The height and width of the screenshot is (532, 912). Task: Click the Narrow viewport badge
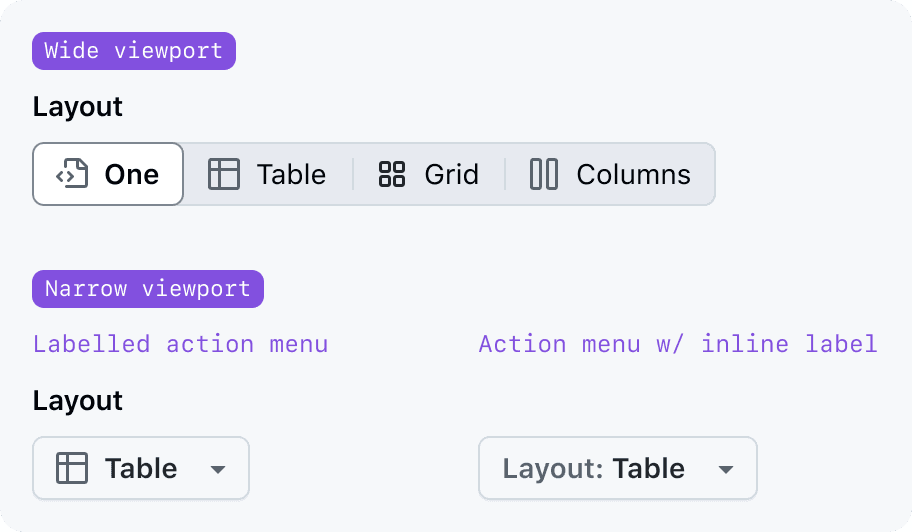148,289
